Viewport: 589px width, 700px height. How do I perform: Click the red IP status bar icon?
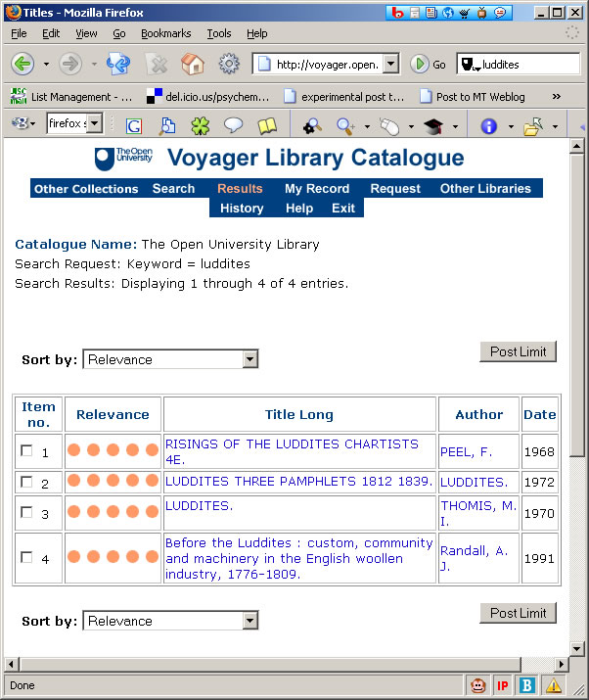click(x=503, y=685)
